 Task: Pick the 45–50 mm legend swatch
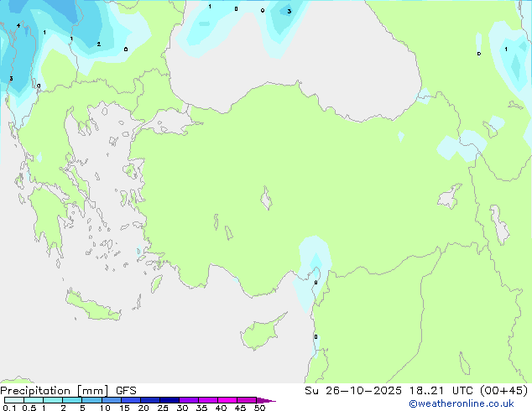247,400
